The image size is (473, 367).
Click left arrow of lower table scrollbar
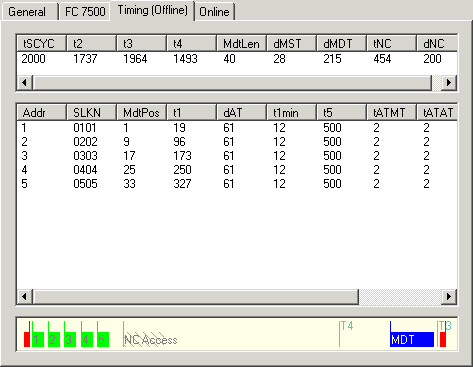point(25,296)
